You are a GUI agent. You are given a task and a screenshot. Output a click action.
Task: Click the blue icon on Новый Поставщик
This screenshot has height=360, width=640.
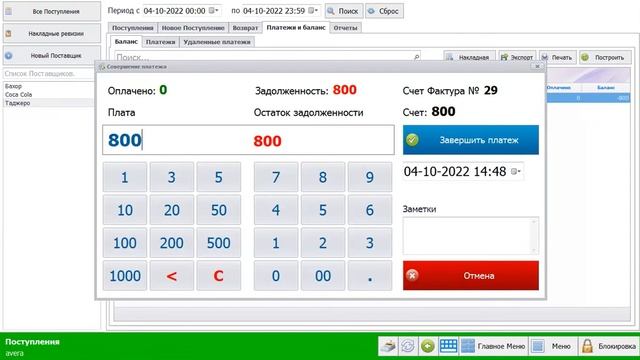click(x=9, y=56)
